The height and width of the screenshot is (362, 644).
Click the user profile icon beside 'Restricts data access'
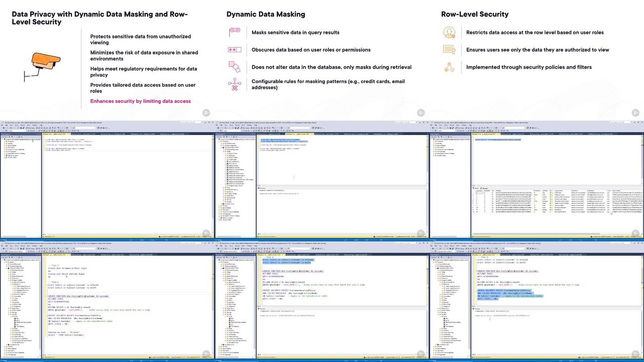pos(449,32)
